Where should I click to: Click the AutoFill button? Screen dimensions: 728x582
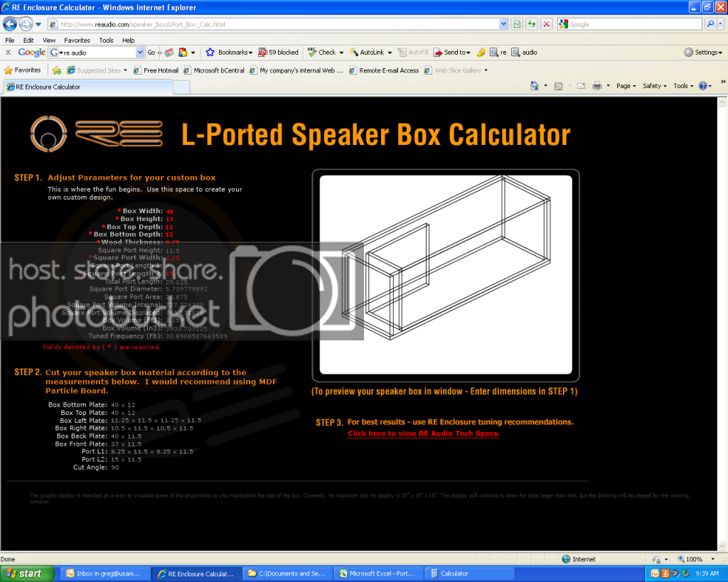click(413, 53)
